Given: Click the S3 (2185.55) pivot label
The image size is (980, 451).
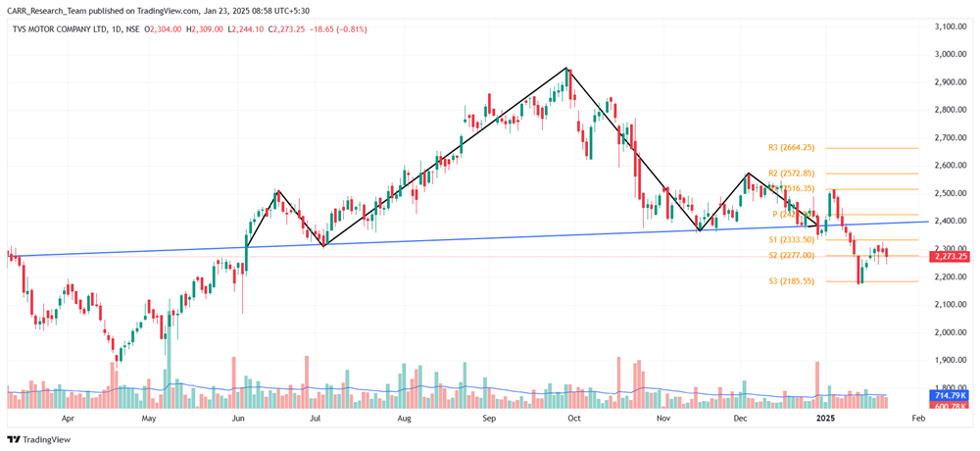Looking at the screenshot, I should click(x=791, y=281).
